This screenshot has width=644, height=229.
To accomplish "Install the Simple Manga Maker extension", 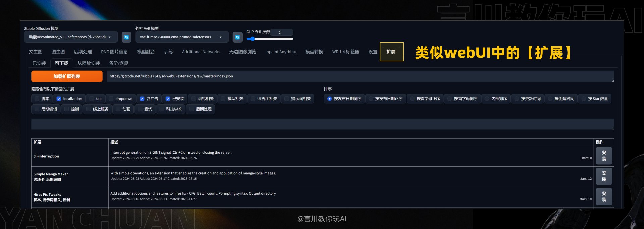I will [x=604, y=176].
